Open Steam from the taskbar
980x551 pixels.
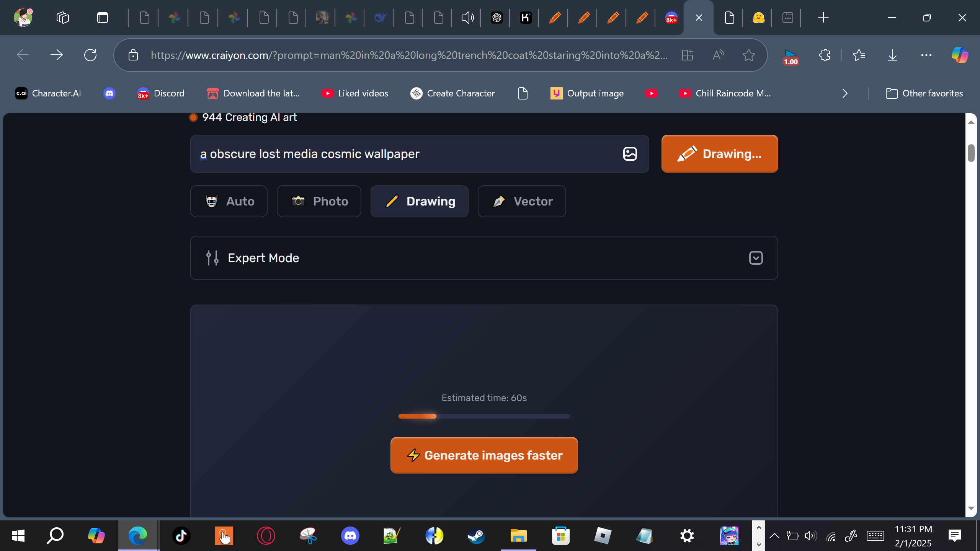[476, 536]
